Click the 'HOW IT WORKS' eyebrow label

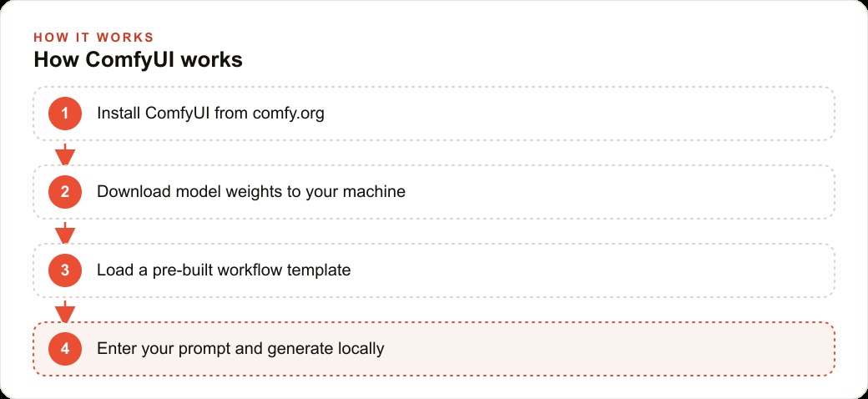(x=93, y=38)
